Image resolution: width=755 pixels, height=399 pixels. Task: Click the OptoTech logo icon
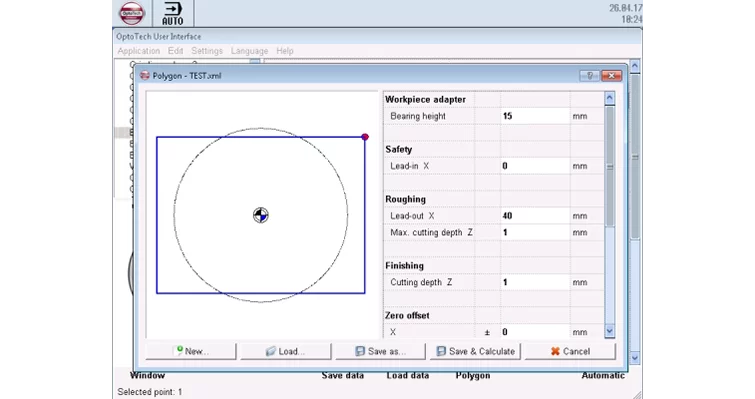131,13
